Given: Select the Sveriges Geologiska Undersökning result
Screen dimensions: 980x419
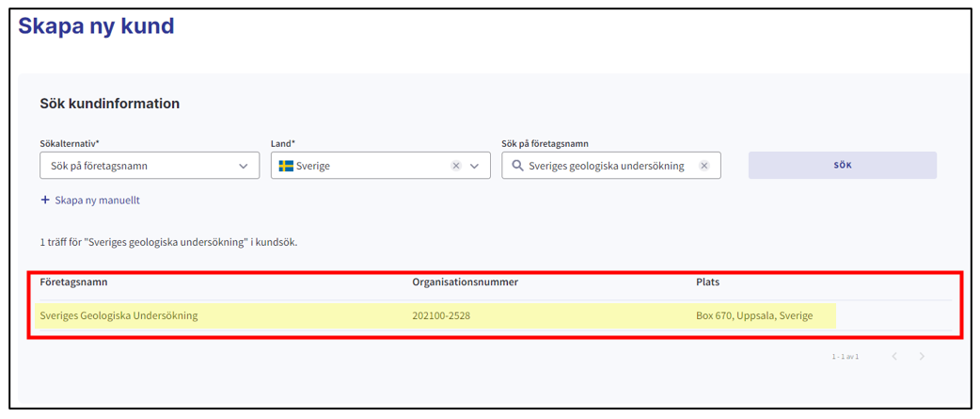Looking at the screenshot, I should pyautogui.click(x=494, y=315).
